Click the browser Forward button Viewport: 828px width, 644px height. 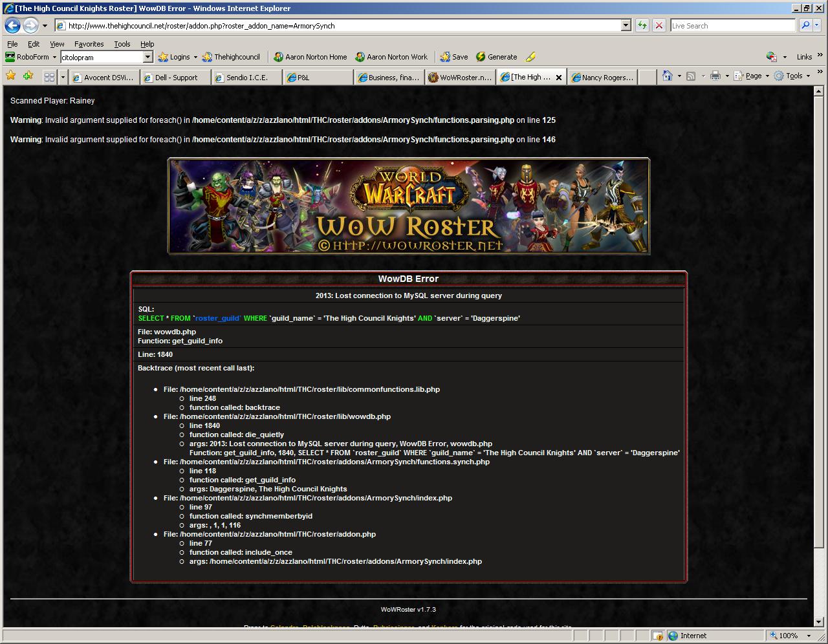tap(30, 26)
